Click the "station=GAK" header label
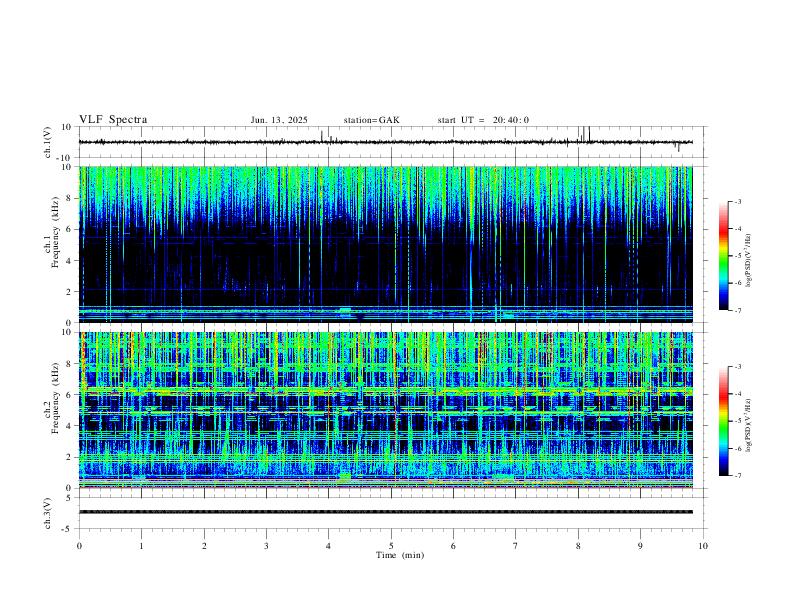 [372, 120]
